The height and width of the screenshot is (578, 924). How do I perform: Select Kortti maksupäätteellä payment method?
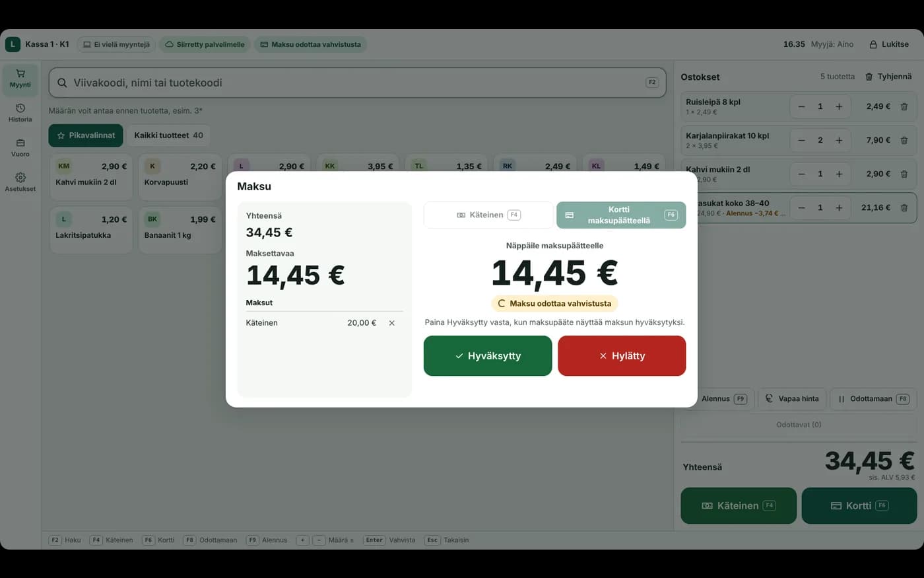point(621,215)
